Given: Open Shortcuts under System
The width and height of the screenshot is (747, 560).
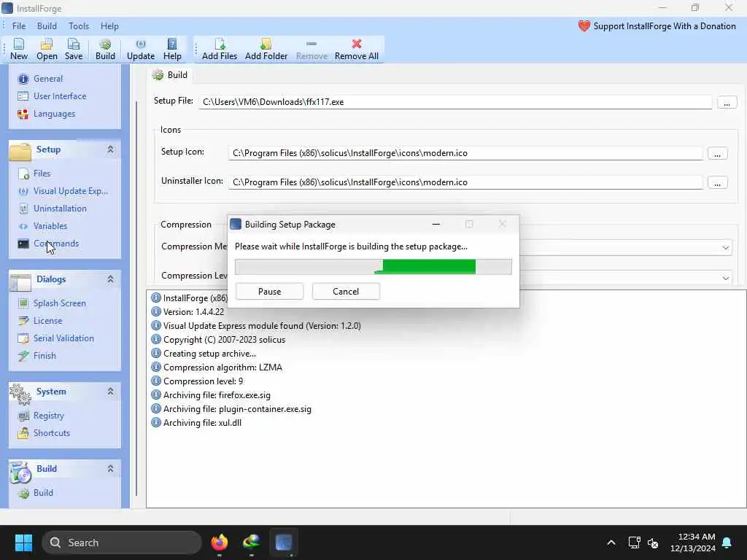Looking at the screenshot, I should click(x=52, y=433).
